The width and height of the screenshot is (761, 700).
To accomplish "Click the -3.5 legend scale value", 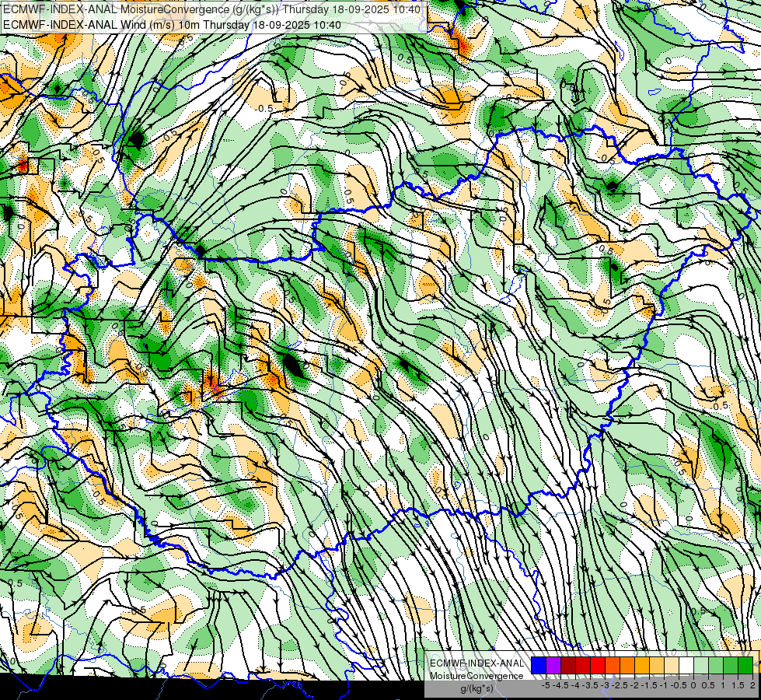I will click(x=591, y=685).
